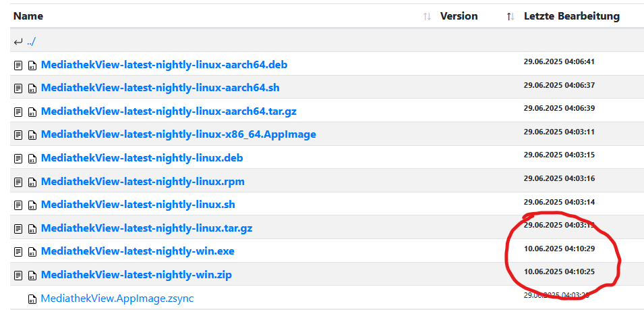Viewport: 644px width, 310px height.
Task: Click the date 29.06.2025 04:03:16
Action: tap(560, 178)
